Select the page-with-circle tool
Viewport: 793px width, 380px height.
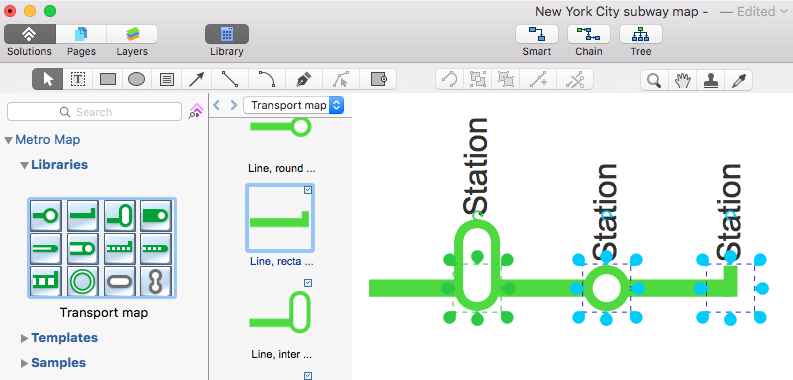[x=378, y=79]
